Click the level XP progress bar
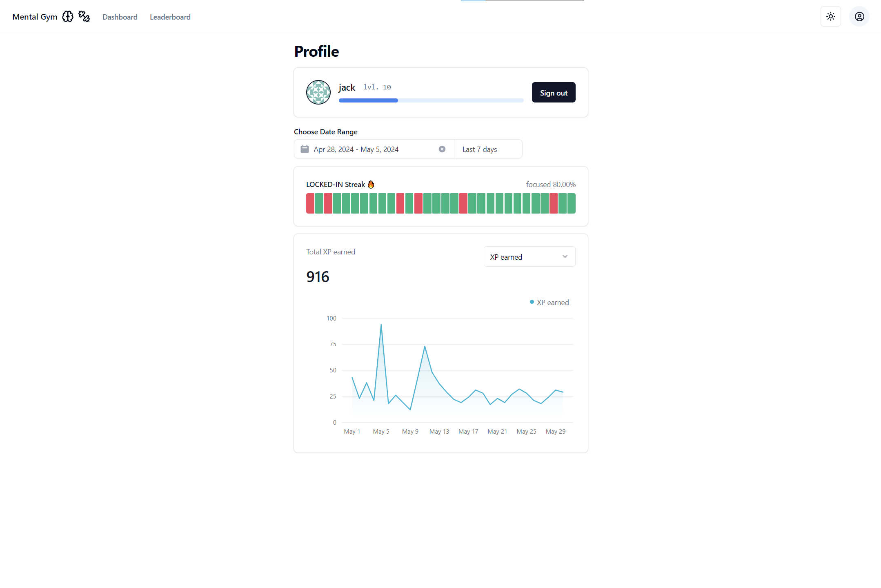Screen dimensions: 881x588 [x=431, y=100]
